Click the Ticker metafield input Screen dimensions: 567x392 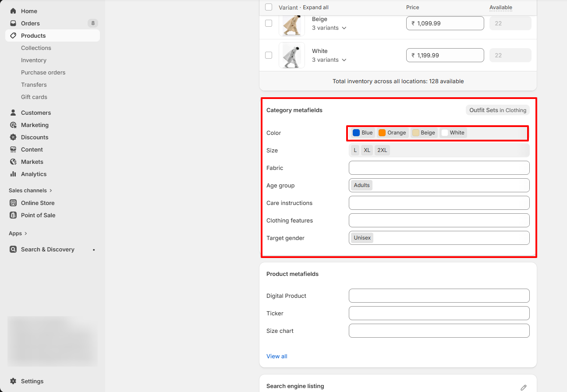pyautogui.click(x=439, y=313)
